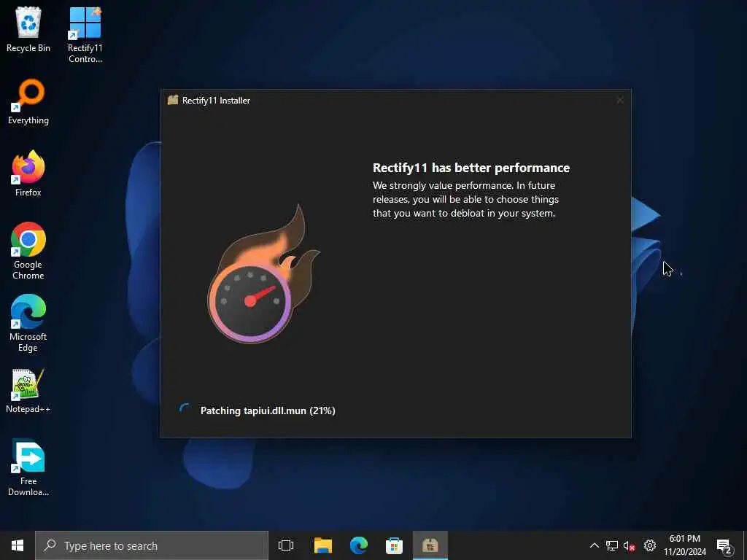Select the Firefox desktop shortcut

click(28, 174)
